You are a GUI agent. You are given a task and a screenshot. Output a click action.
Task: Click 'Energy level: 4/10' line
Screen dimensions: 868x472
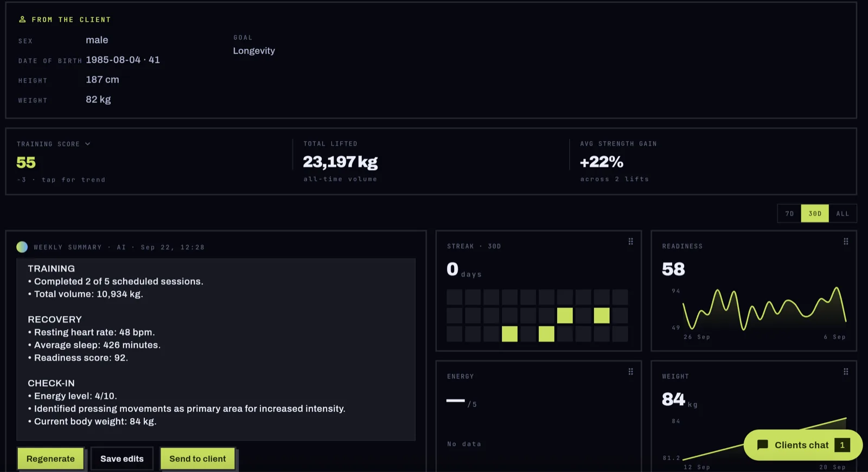click(72, 396)
